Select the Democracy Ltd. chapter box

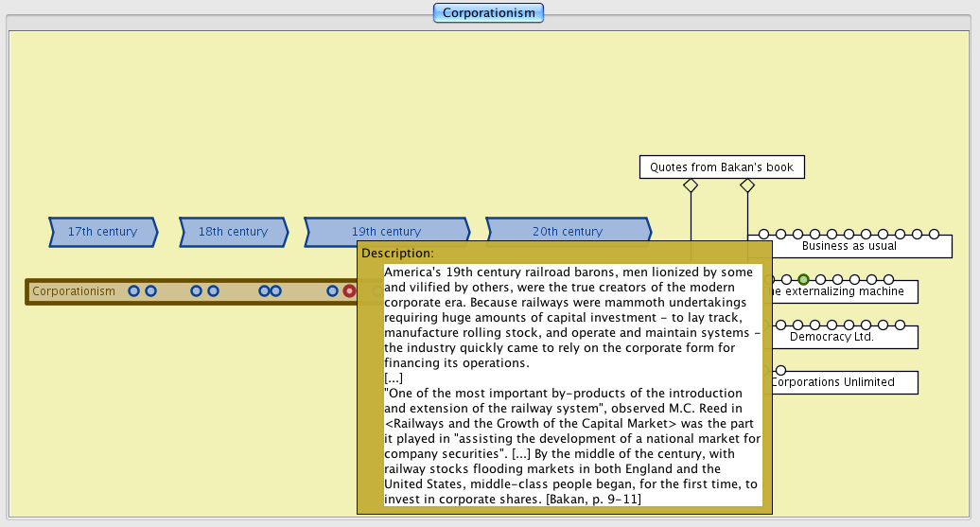tap(832, 338)
